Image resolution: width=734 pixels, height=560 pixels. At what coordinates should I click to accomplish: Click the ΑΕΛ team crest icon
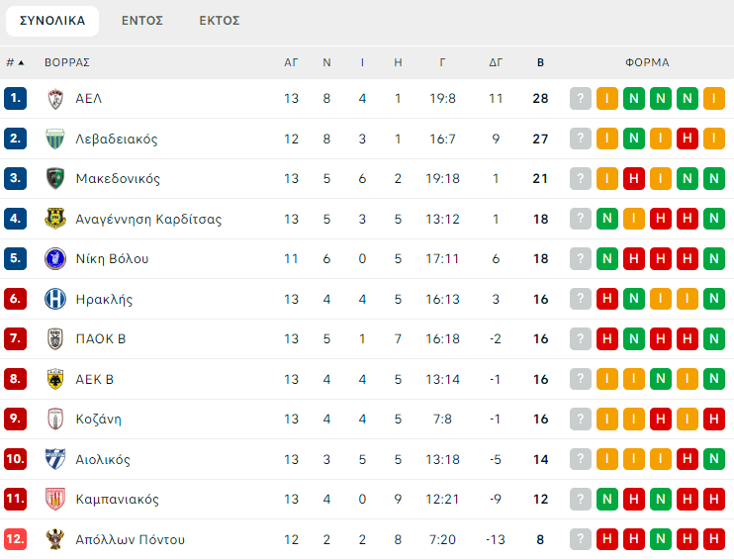[x=55, y=99]
